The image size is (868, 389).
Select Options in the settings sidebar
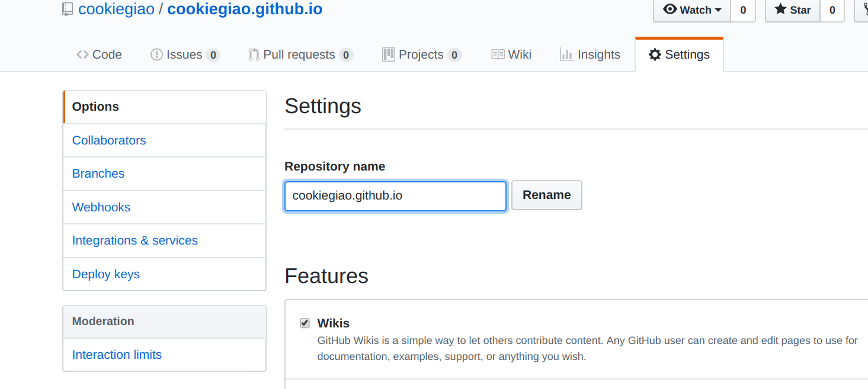tap(165, 107)
